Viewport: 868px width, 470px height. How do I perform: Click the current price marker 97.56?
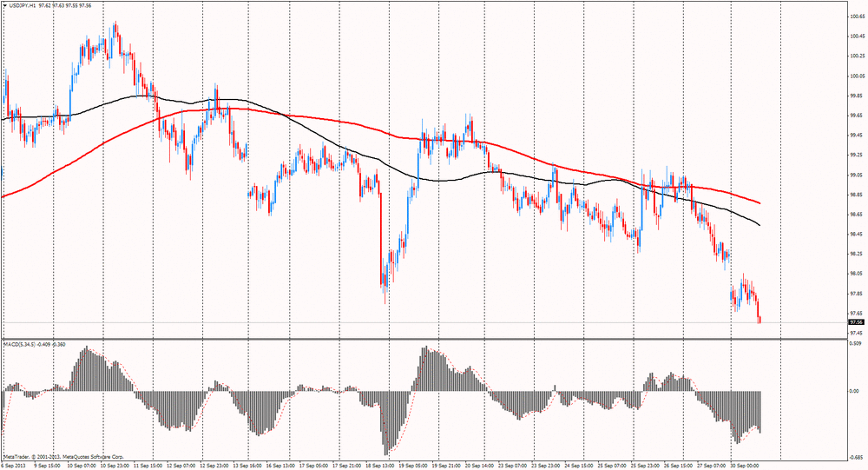tap(856, 322)
